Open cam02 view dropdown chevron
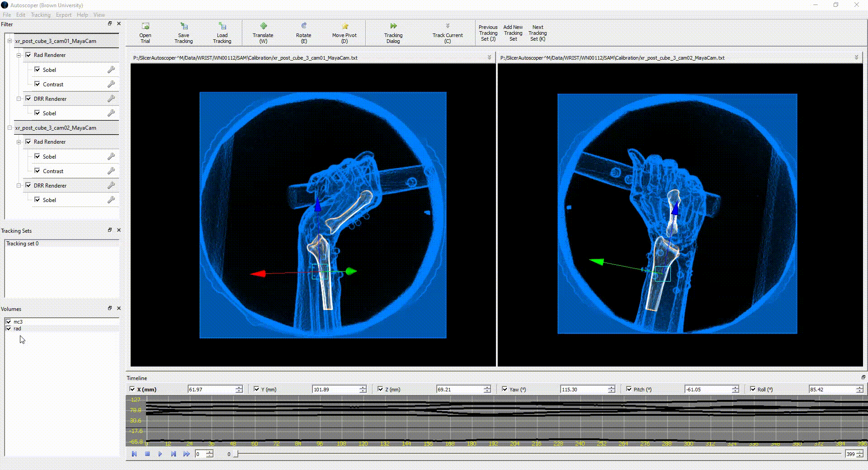The height and width of the screenshot is (470, 868). click(x=856, y=58)
